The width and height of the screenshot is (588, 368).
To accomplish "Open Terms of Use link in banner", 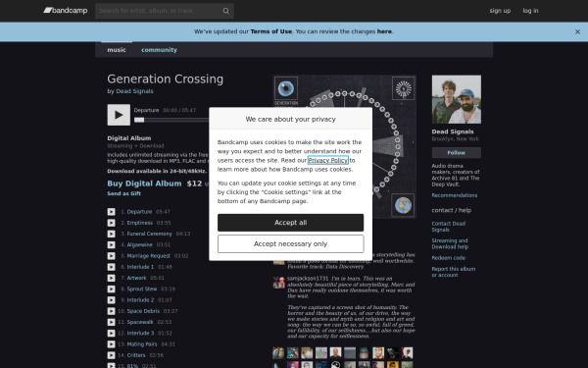I will 270,31.
